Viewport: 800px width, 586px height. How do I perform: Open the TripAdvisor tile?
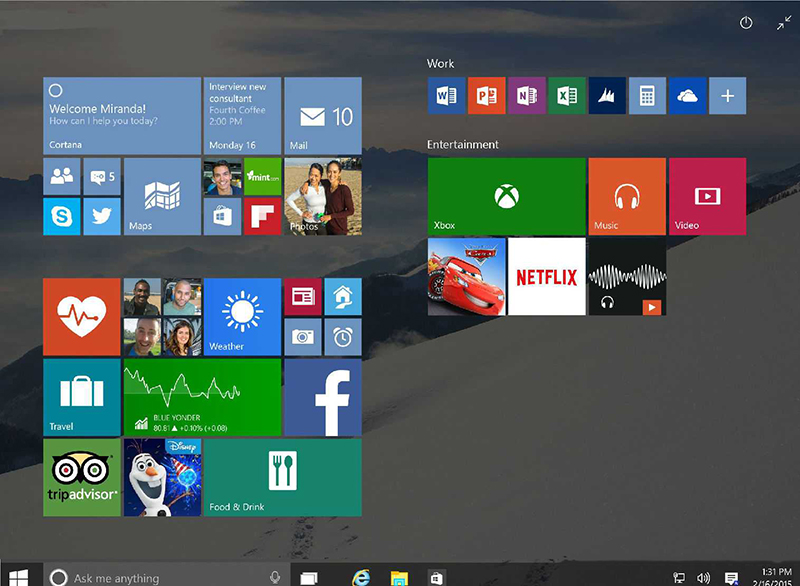82,477
